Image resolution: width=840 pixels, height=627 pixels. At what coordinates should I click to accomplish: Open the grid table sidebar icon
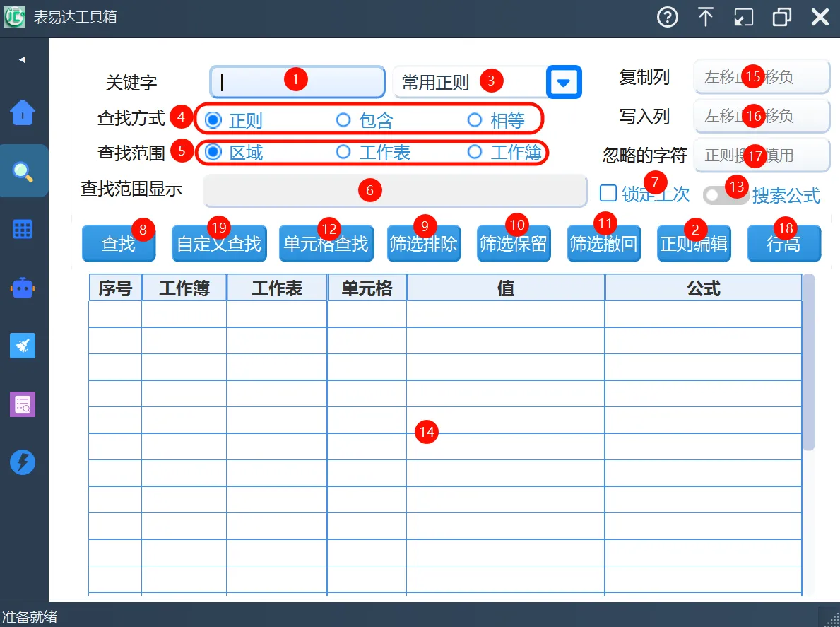point(23,229)
